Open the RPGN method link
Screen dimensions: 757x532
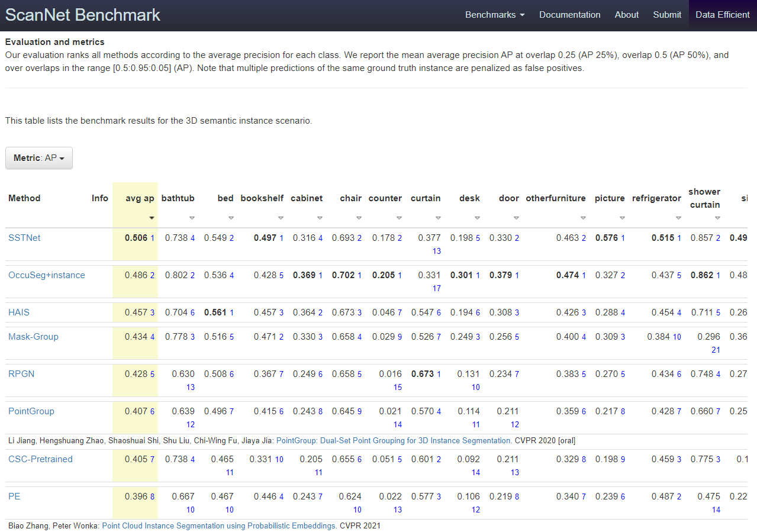(x=21, y=374)
